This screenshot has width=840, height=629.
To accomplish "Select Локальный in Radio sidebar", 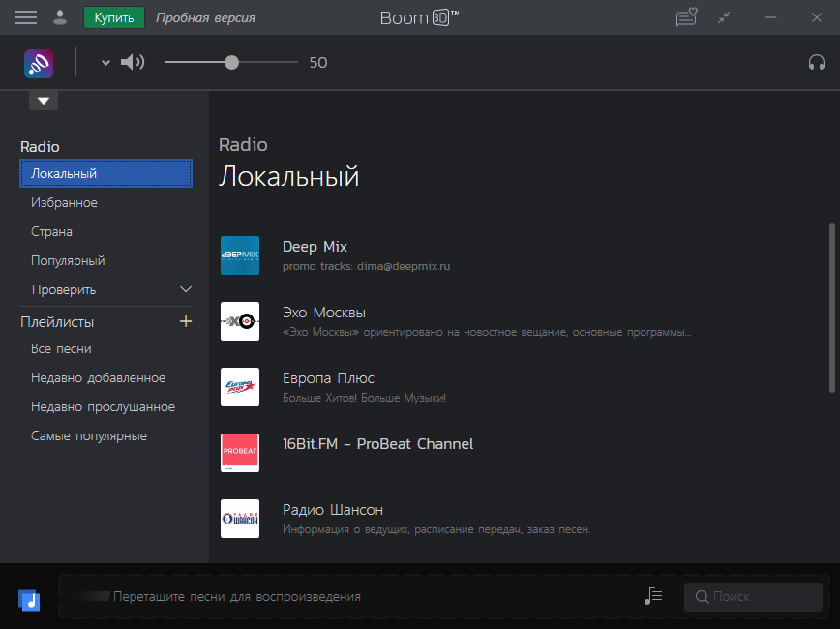I will [x=106, y=173].
